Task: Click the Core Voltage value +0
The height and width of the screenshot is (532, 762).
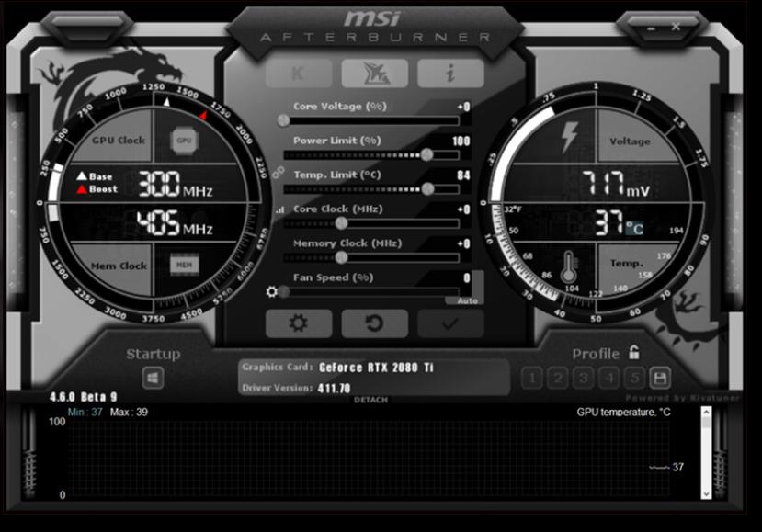Action: point(463,107)
